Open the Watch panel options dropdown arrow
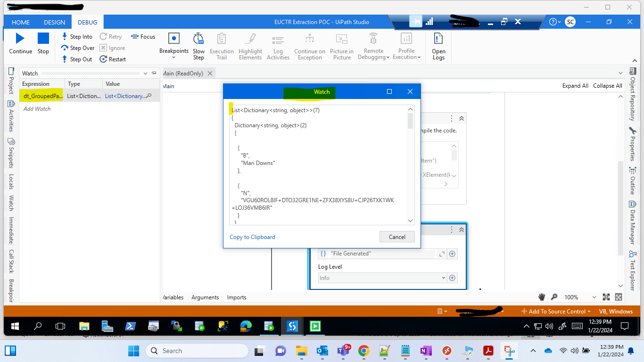The image size is (644, 362). click(145, 73)
